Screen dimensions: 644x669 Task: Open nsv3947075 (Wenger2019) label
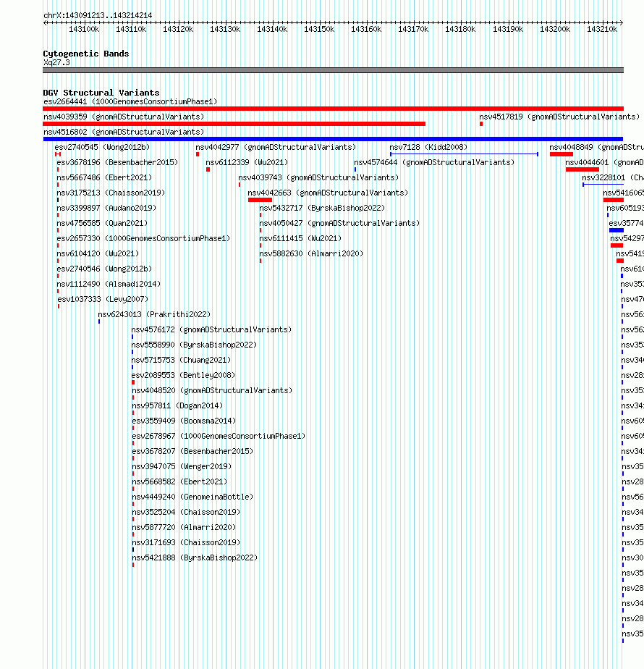(182, 467)
